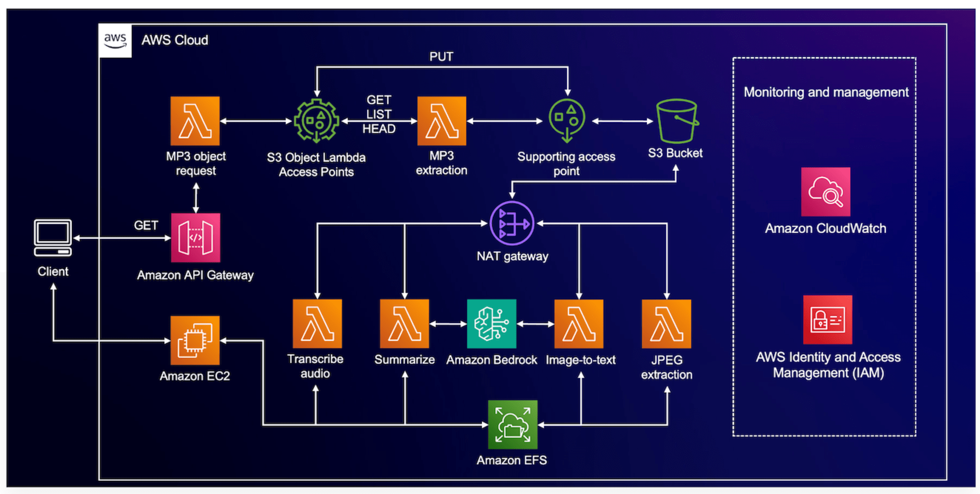Click the 'Client' label
The width and height of the screenshot is (980, 494).
(x=53, y=271)
